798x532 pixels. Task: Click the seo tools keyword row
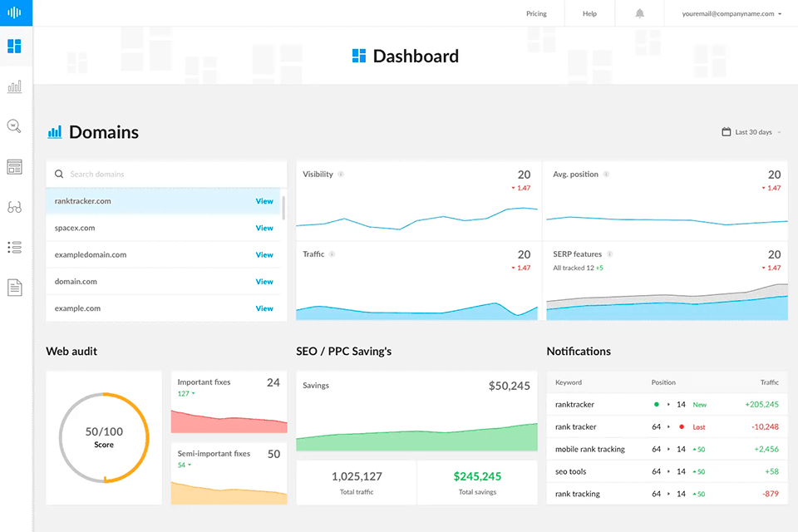[x=667, y=471]
